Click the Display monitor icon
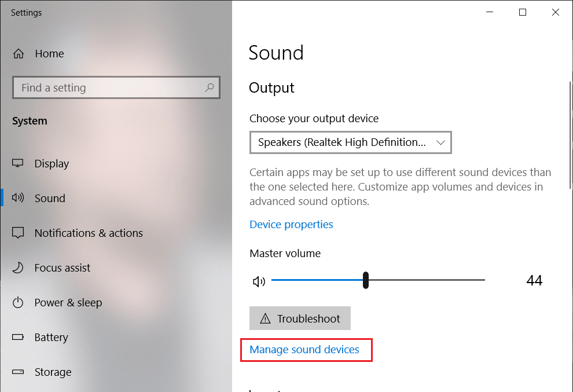 (19, 164)
